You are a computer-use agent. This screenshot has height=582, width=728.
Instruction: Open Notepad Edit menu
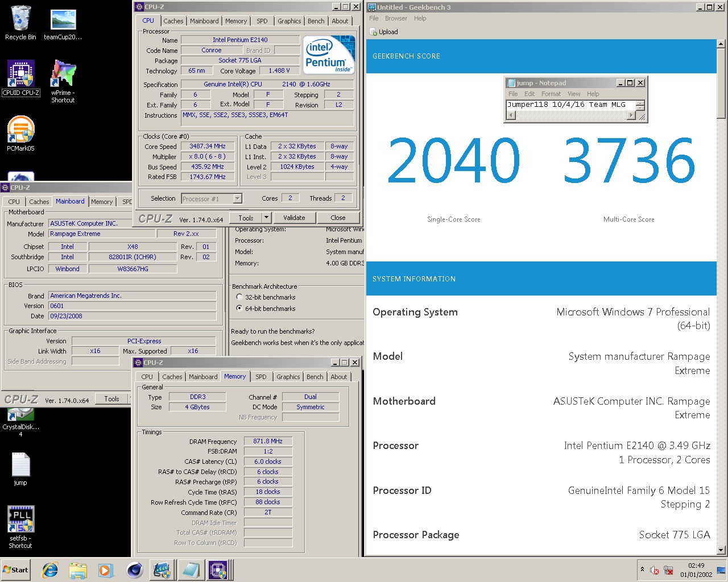point(530,94)
